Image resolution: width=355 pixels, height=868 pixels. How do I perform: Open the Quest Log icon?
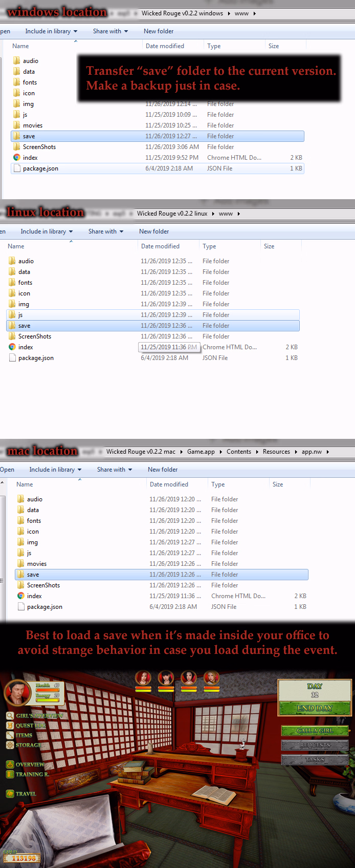point(10,725)
